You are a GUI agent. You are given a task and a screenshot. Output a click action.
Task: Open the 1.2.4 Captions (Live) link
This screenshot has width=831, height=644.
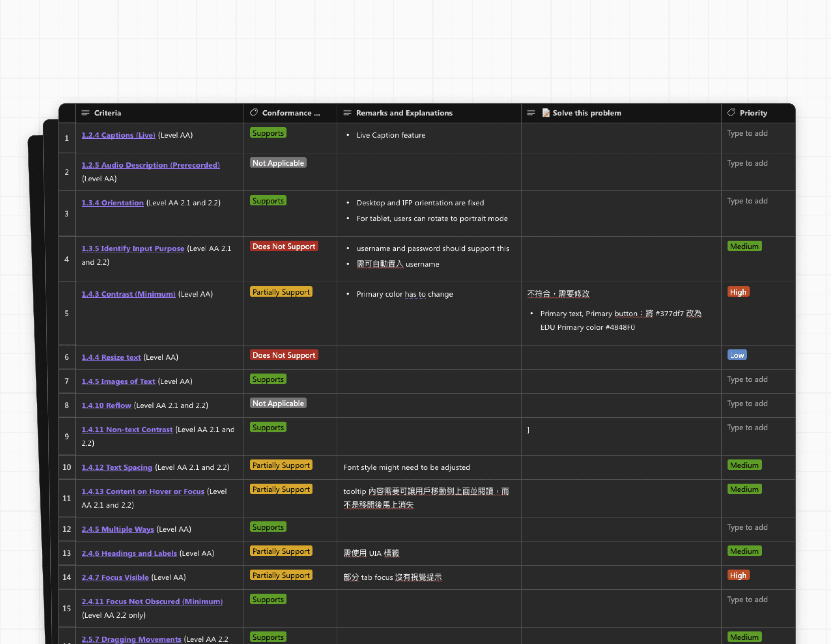point(118,135)
